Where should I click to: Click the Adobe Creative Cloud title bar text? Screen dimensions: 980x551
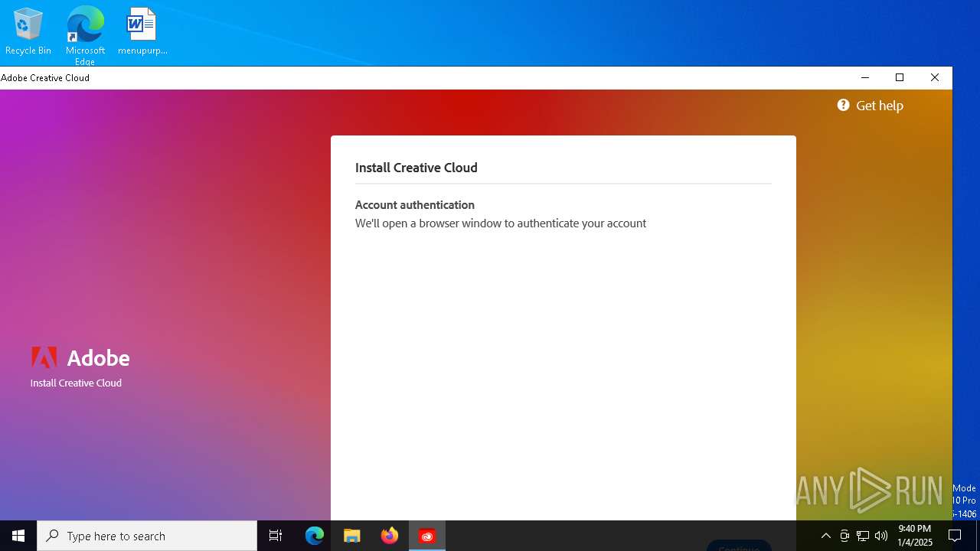coord(45,77)
